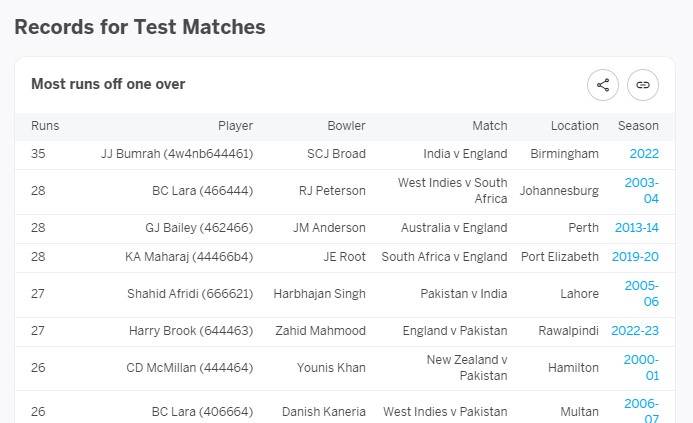Click the Season column header
The width and height of the screenshot is (693, 423).
pos(638,126)
